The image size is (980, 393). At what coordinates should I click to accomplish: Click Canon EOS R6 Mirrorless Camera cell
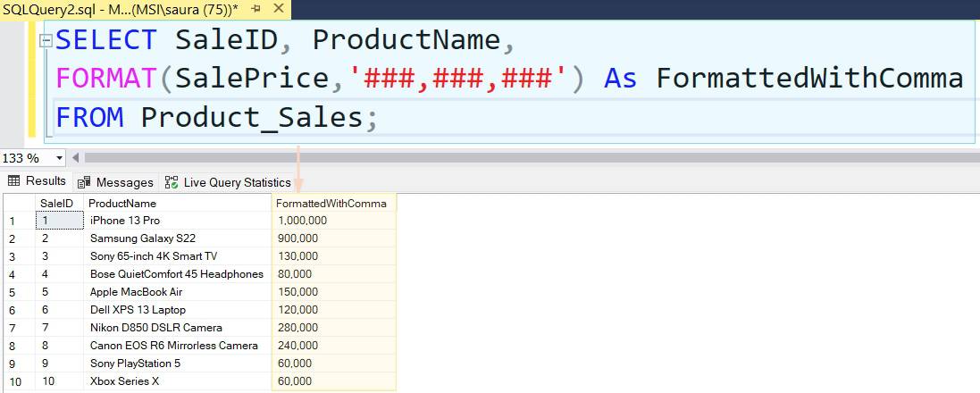click(178, 345)
